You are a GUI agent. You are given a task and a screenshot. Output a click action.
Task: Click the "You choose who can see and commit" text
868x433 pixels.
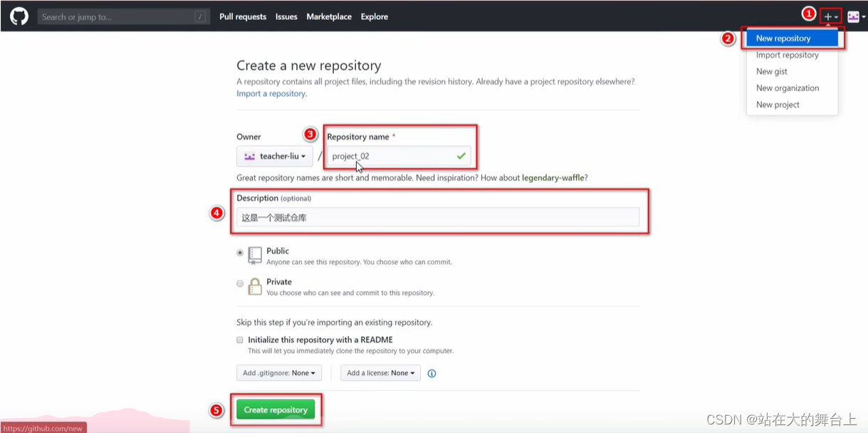pos(350,293)
